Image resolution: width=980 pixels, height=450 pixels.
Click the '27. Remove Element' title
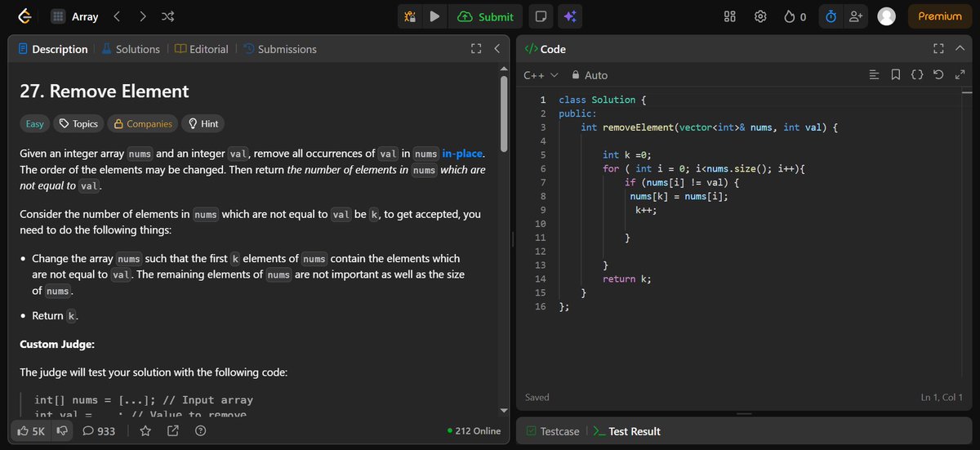(104, 91)
